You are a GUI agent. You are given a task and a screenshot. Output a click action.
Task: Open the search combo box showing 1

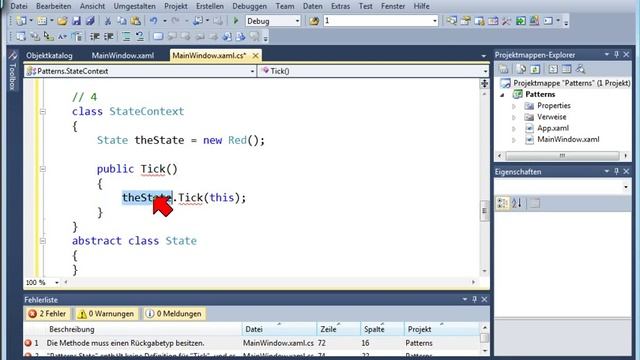pos(435,21)
